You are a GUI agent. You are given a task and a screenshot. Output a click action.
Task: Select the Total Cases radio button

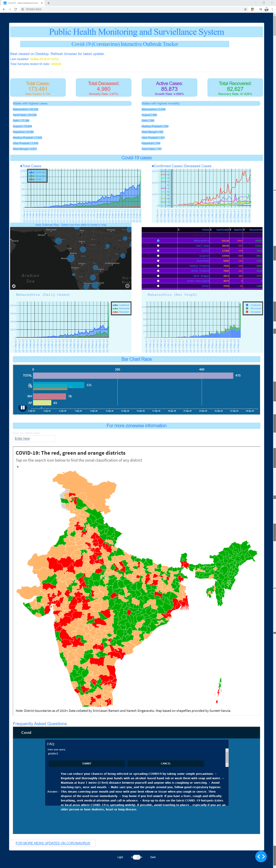coord(21,166)
